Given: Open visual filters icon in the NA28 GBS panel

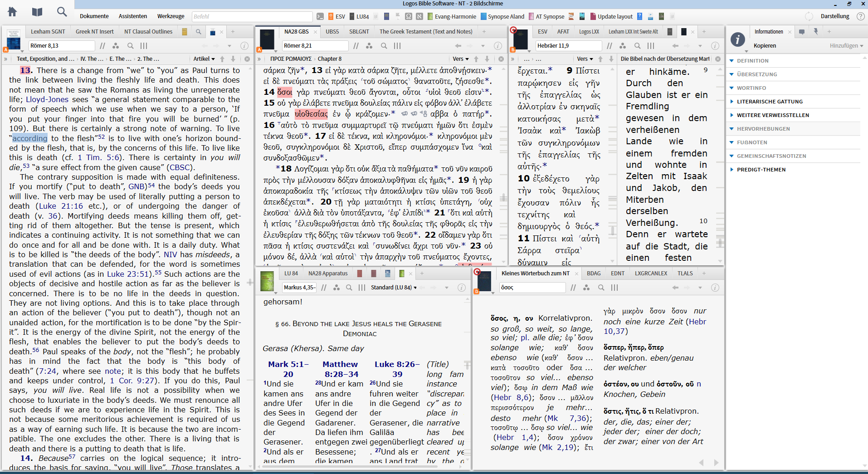Looking at the screenshot, I should [x=370, y=46].
